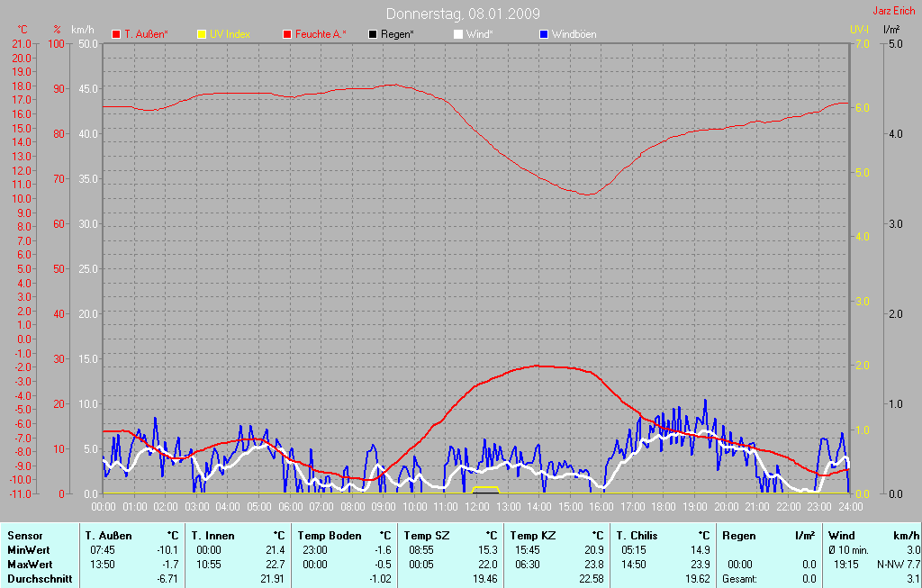Click the red T. Außen legend swatch
This screenshot has height=588, width=922.
click(x=116, y=34)
